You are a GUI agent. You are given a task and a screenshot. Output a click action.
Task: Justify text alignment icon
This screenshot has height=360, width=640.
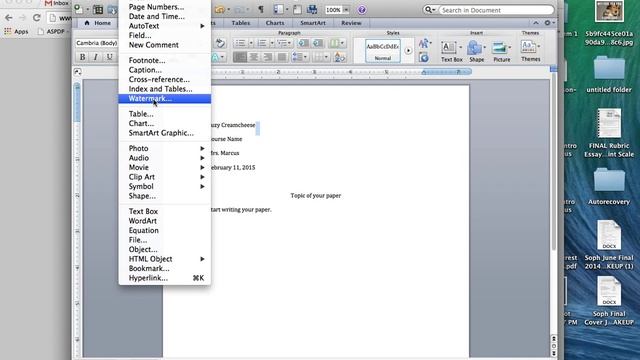281,57
